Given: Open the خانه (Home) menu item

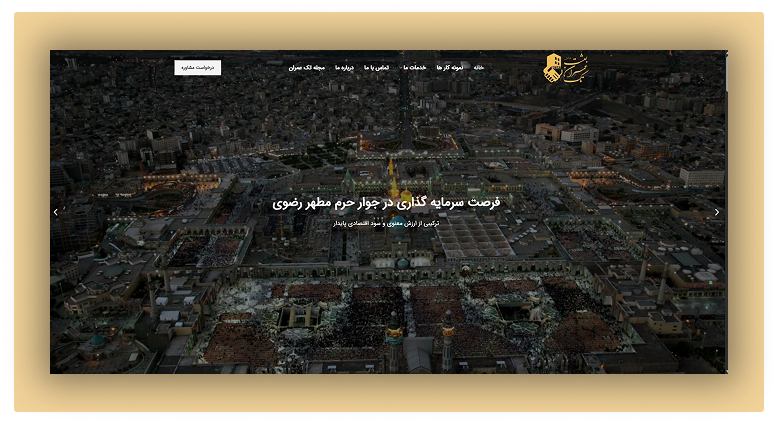Looking at the screenshot, I should point(479,67).
